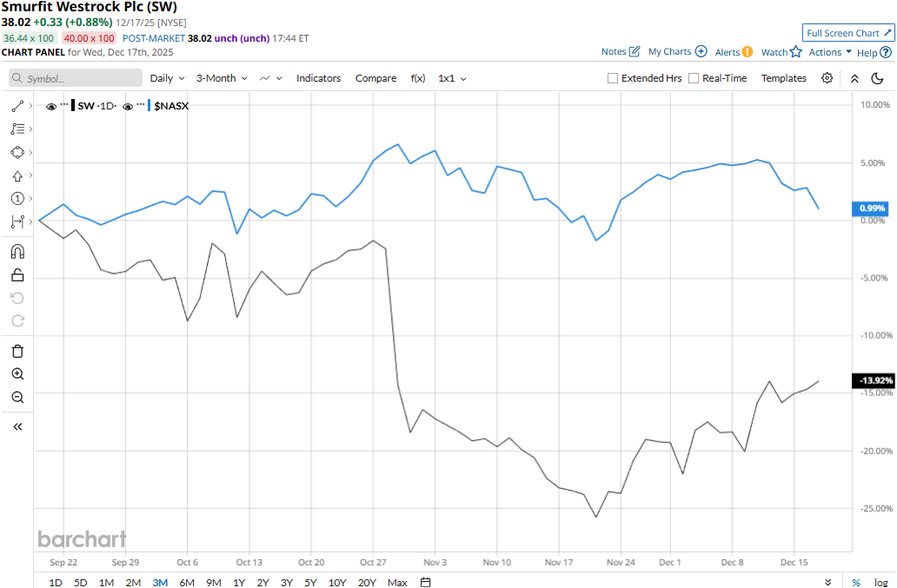The image size is (897, 588).
Task: Collapse the chart header with double chevron
Action: pos(854,78)
